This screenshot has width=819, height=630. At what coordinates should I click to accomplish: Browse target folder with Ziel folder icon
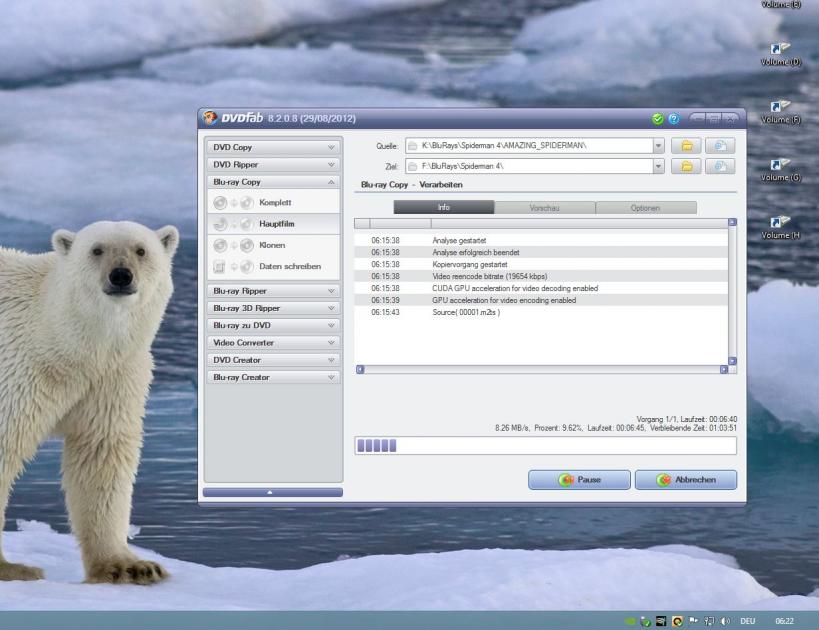(x=686, y=166)
